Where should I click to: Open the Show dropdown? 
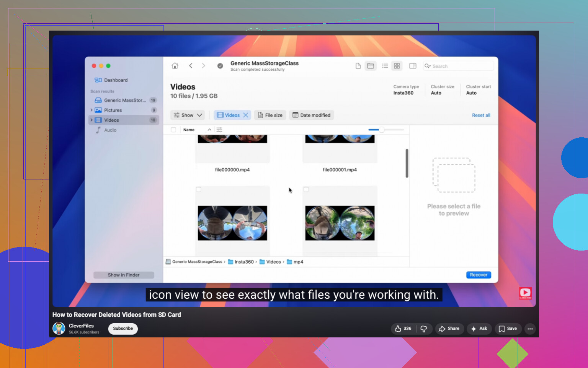pyautogui.click(x=188, y=115)
